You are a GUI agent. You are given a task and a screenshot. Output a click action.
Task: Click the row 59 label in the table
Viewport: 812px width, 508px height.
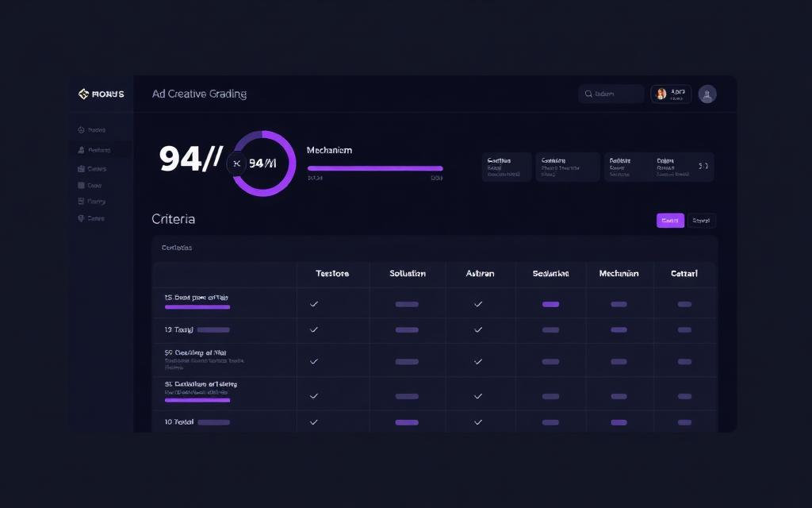pyautogui.click(x=196, y=352)
